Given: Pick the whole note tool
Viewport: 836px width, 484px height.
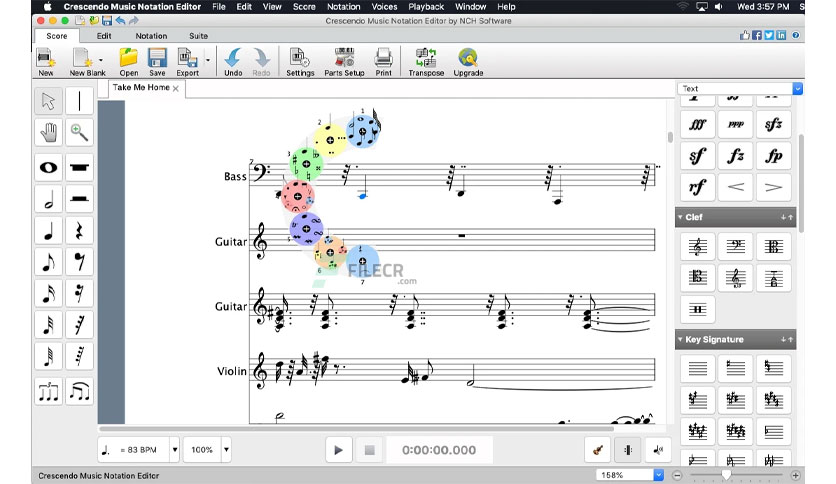Looking at the screenshot, I should [49, 167].
